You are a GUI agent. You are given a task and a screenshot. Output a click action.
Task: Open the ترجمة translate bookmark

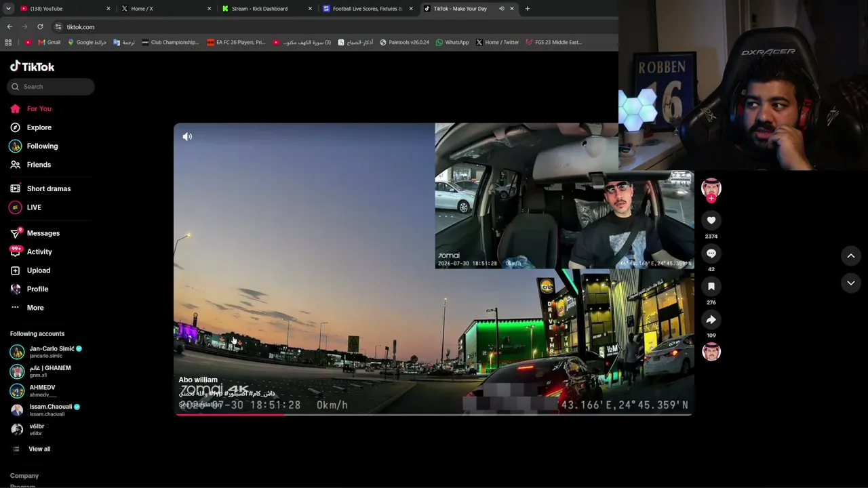pos(124,42)
